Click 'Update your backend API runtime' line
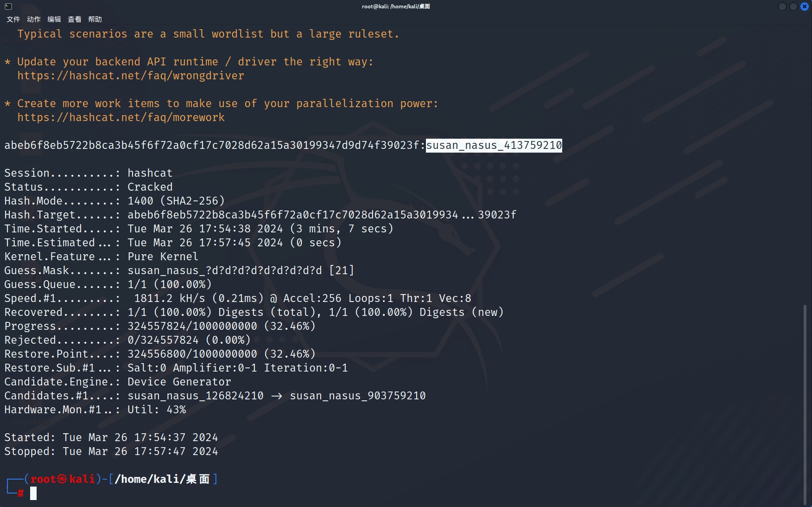812x507 pixels. tap(189, 62)
